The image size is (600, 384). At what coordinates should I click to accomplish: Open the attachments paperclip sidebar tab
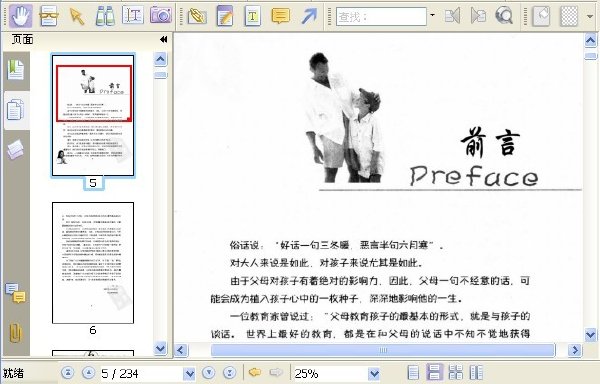(x=16, y=333)
